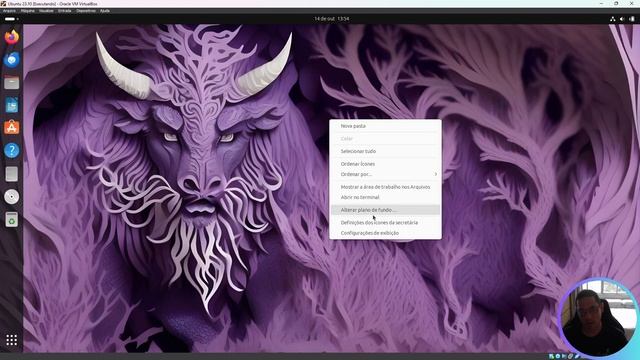Viewport: 640px width, 360px height.
Task: Open LibreOffice Writer from the dock
Action: pyautogui.click(x=11, y=105)
